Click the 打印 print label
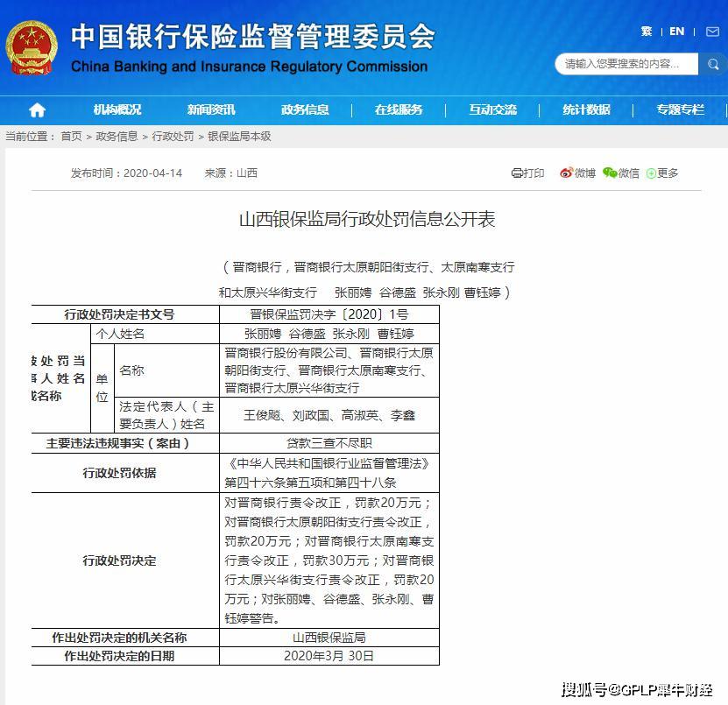 pos(533,173)
